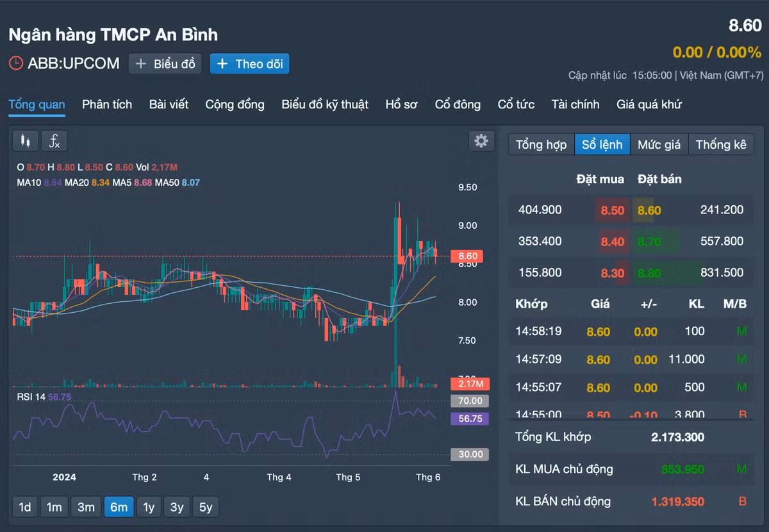Click total matched volume 2.173.300

click(x=677, y=437)
